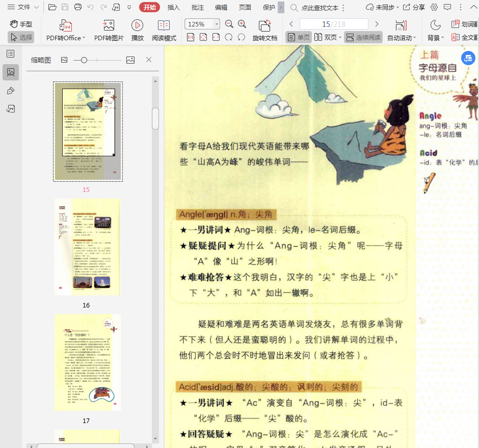
Task: Click the save icon in the toolbar
Action: click(x=65, y=7)
